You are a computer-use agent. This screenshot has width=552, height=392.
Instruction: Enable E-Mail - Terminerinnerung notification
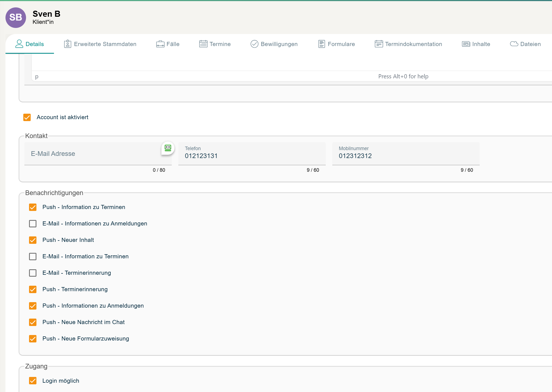pos(33,273)
